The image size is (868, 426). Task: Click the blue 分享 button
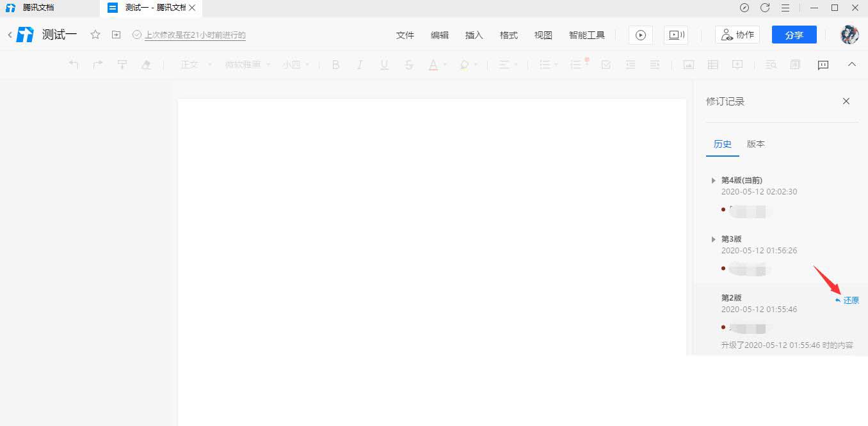point(794,35)
